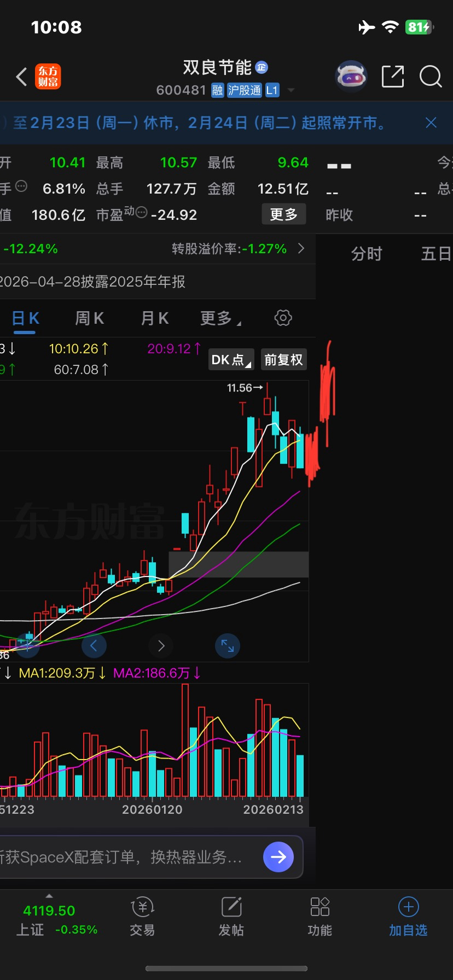This screenshot has width=453, height=980.
Task: Open the 转股溢价率 details chevron
Action: coord(301,249)
